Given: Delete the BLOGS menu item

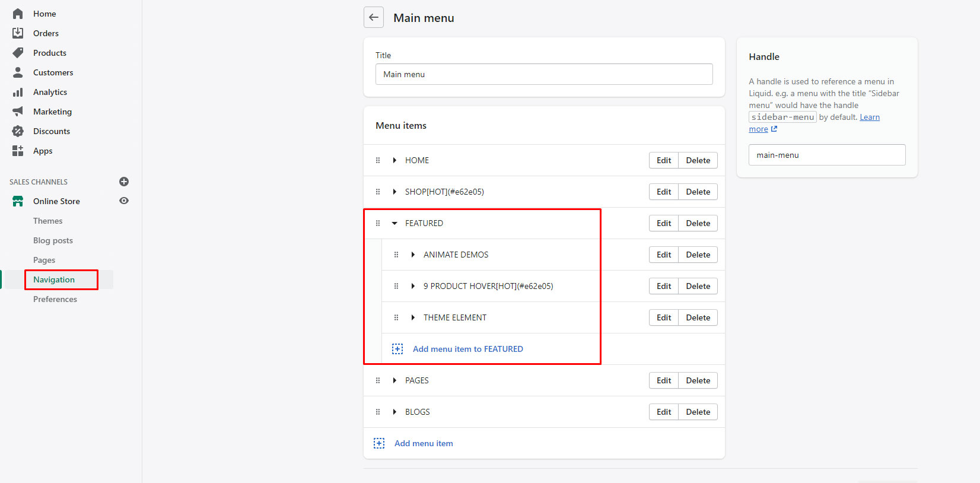Looking at the screenshot, I should click(698, 412).
